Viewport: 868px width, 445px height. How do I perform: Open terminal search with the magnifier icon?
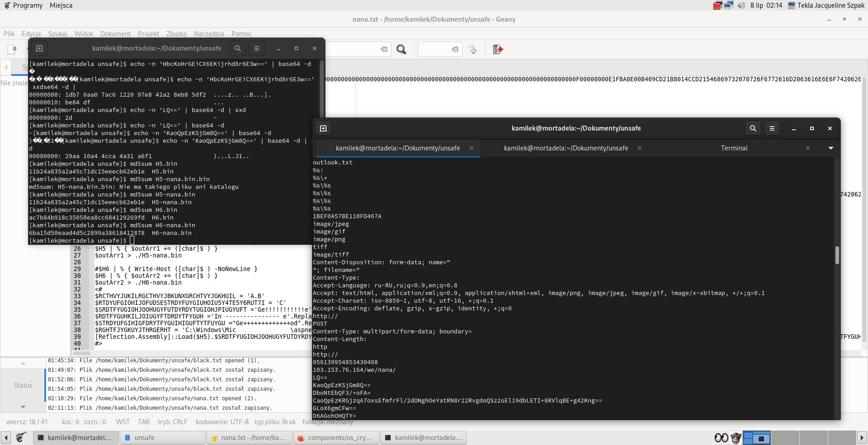753,128
